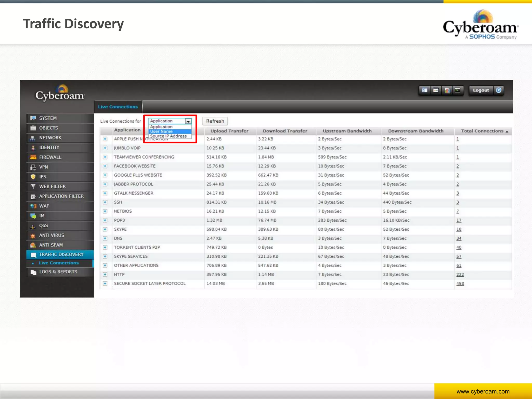Click the IM chat icon
This screenshot has height=399, width=532.
pos(33,216)
